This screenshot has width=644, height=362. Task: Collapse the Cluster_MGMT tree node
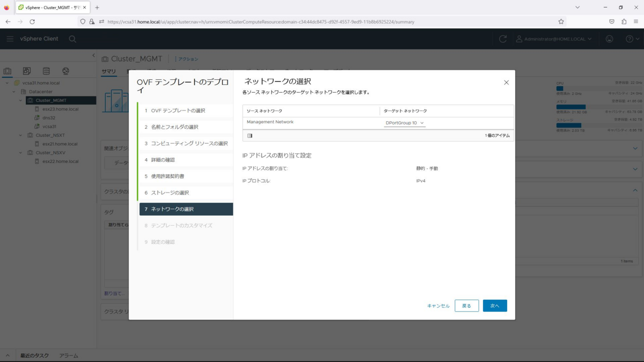21,100
